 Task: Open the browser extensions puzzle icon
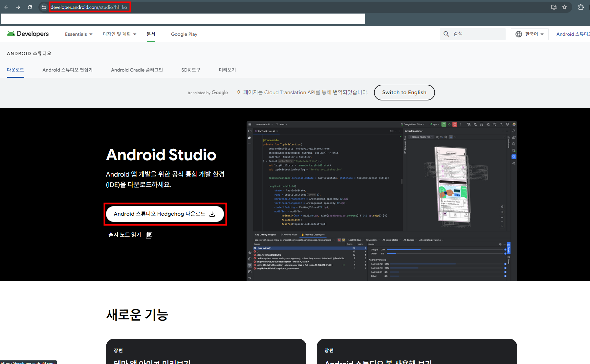point(581,7)
